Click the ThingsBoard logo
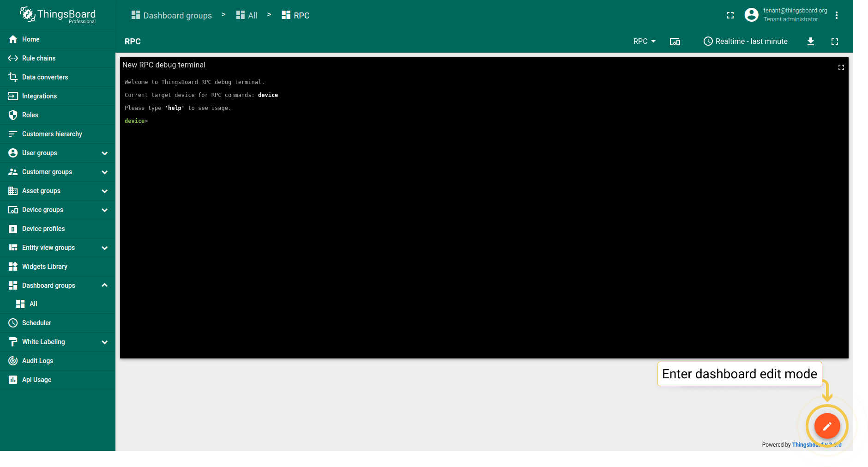 click(x=58, y=15)
